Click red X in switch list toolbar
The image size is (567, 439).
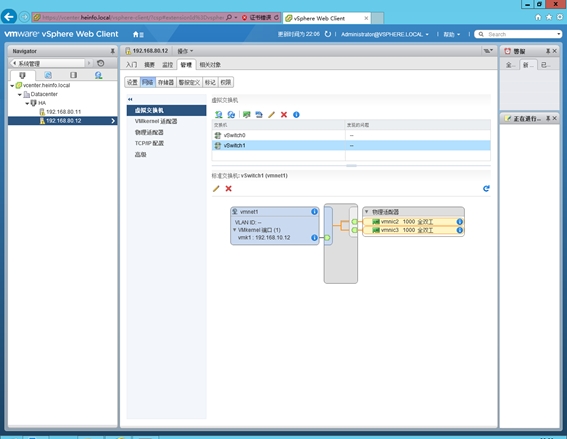(x=284, y=115)
